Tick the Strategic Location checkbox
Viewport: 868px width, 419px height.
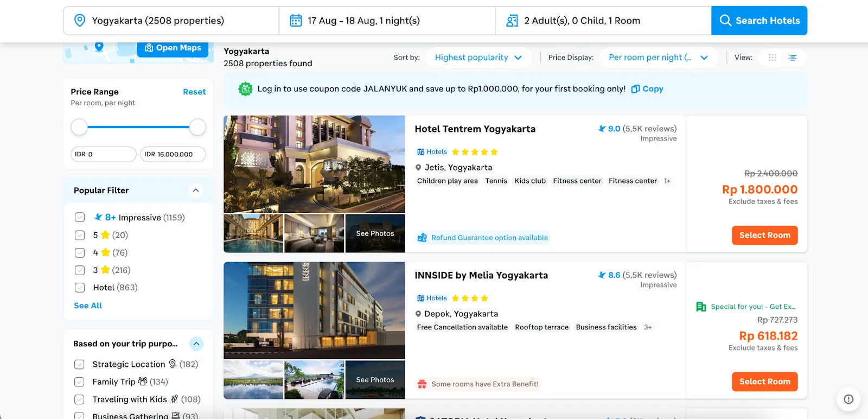tap(79, 364)
